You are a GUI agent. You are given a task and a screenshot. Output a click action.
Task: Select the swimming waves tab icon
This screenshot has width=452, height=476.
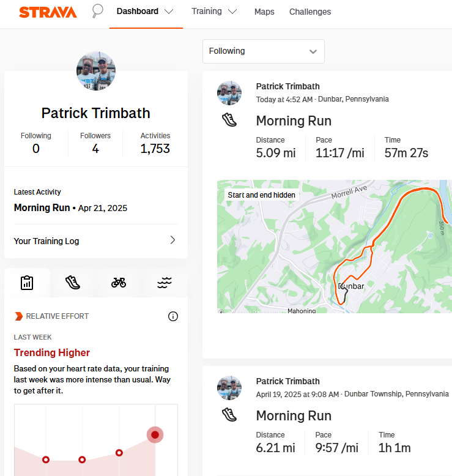click(165, 283)
